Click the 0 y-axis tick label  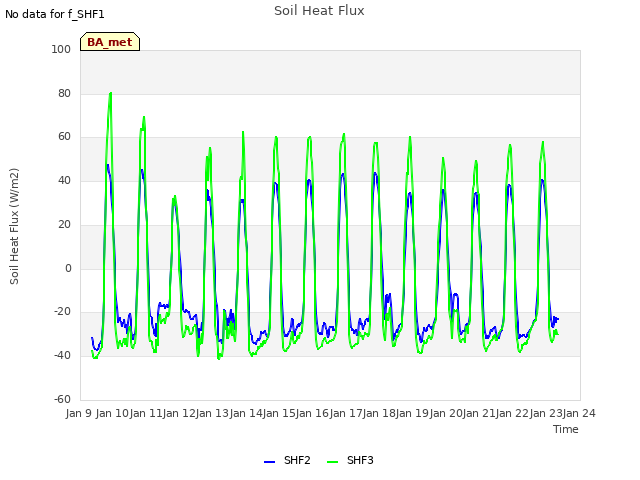[68, 269]
